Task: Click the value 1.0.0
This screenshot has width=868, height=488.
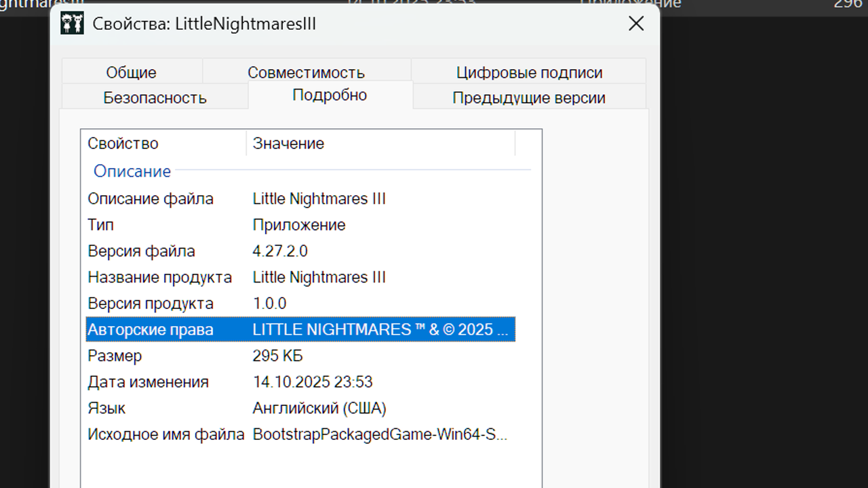Action: point(269,304)
